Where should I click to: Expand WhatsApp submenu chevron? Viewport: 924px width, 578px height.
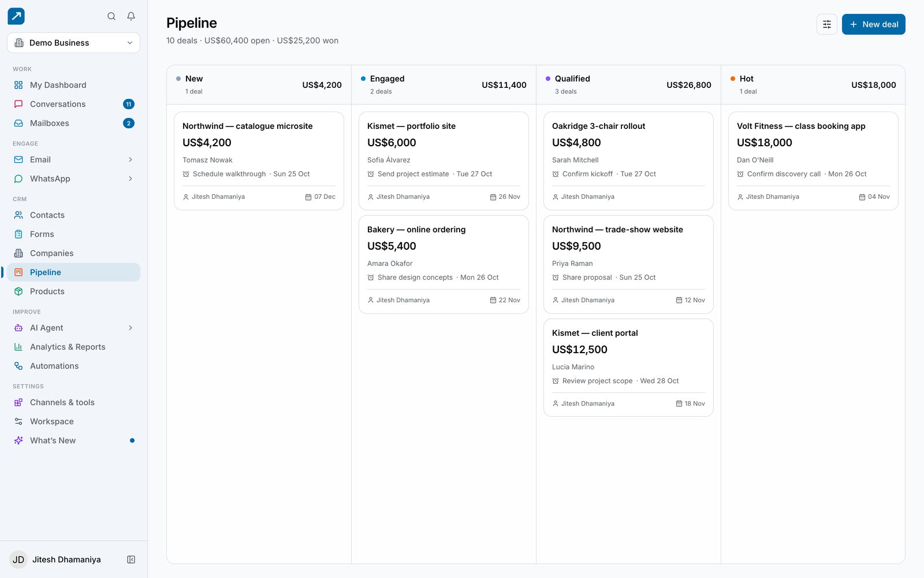[131, 179]
